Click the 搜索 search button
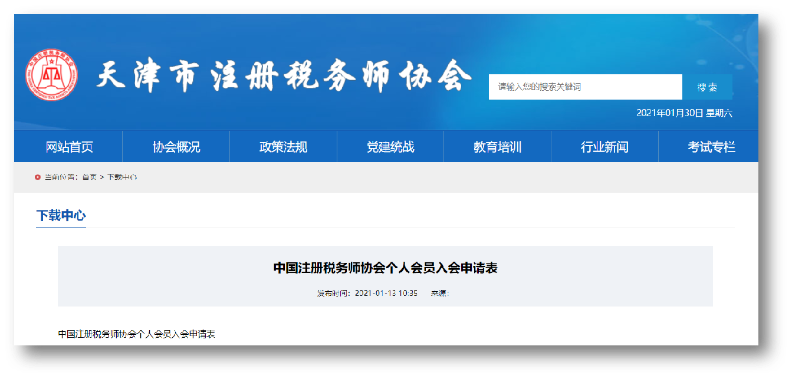 click(x=707, y=87)
